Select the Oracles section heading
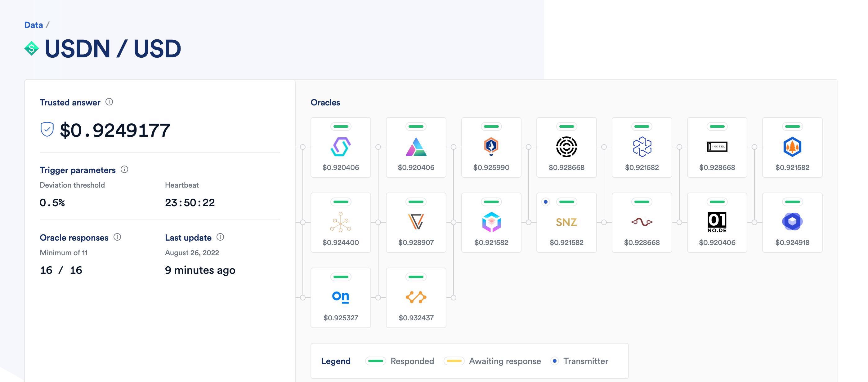Viewport: 868px width, 382px height. tap(325, 102)
